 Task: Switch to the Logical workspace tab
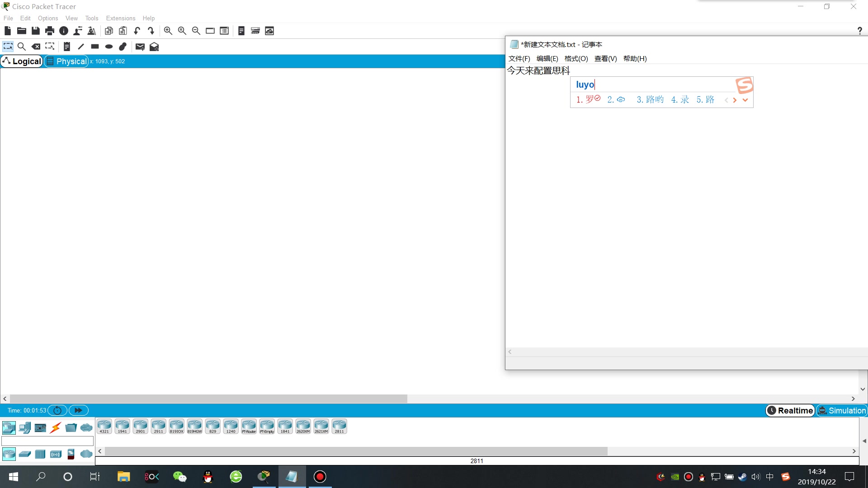pos(22,61)
